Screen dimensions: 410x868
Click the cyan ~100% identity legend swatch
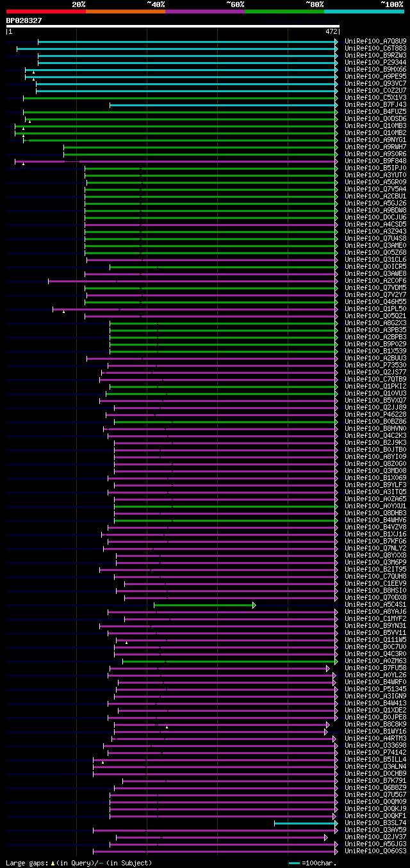click(363, 11)
